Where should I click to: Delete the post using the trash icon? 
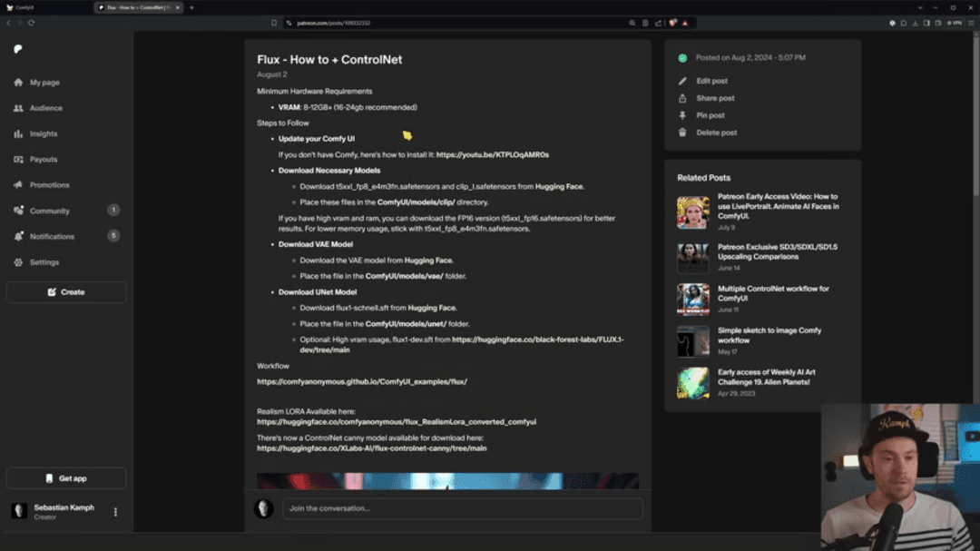tap(682, 133)
